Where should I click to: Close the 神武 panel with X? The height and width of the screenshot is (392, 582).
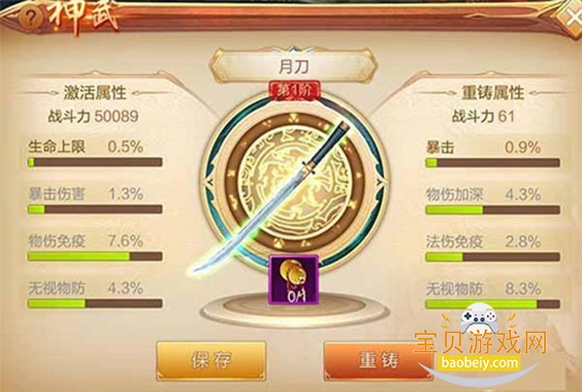tap(569, 16)
